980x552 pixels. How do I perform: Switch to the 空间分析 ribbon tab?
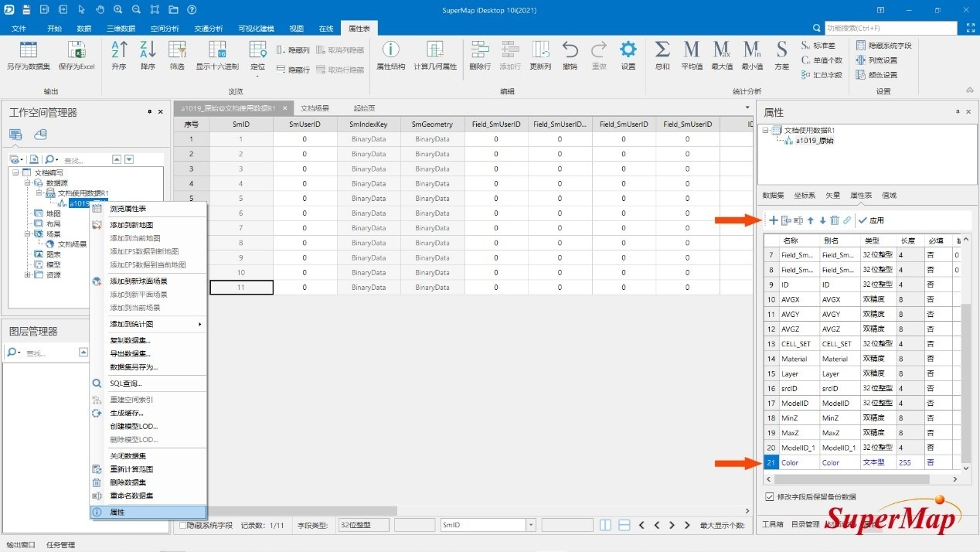point(164,29)
